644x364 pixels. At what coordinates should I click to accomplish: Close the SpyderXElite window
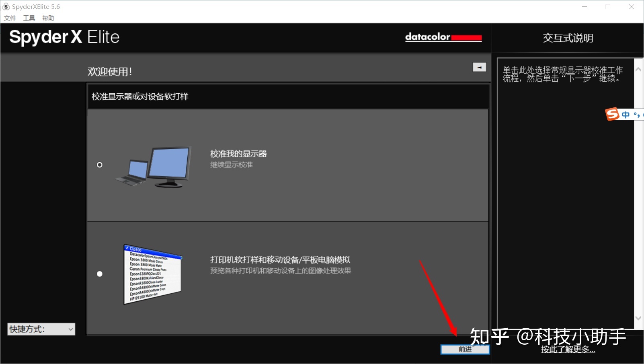632,7
